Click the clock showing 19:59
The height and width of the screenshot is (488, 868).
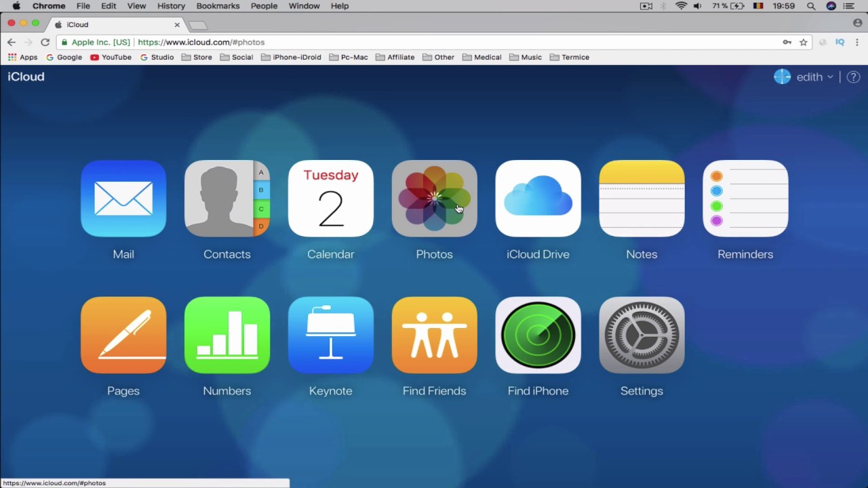784,6
